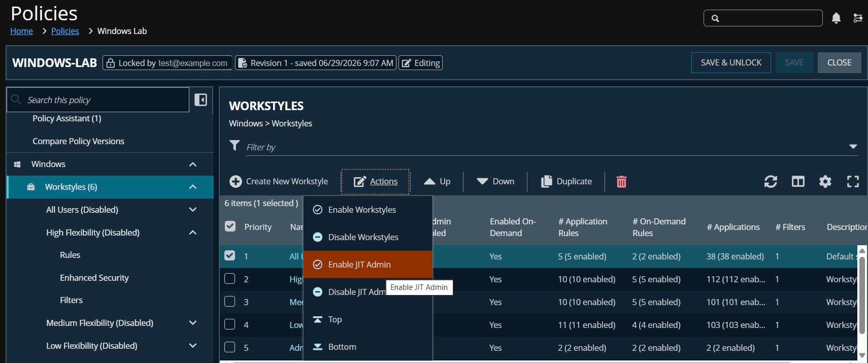Select Enhanced Security tree item
The width and height of the screenshot is (868, 363).
click(94, 278)
